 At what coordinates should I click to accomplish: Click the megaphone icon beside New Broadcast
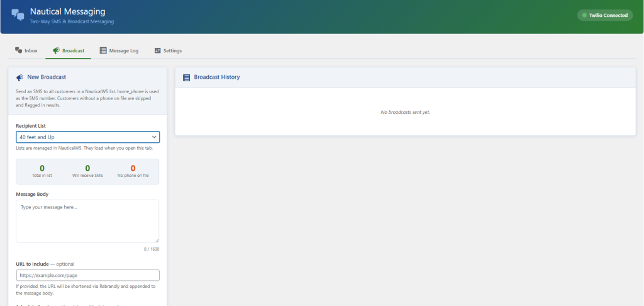(x=19, y=77)
